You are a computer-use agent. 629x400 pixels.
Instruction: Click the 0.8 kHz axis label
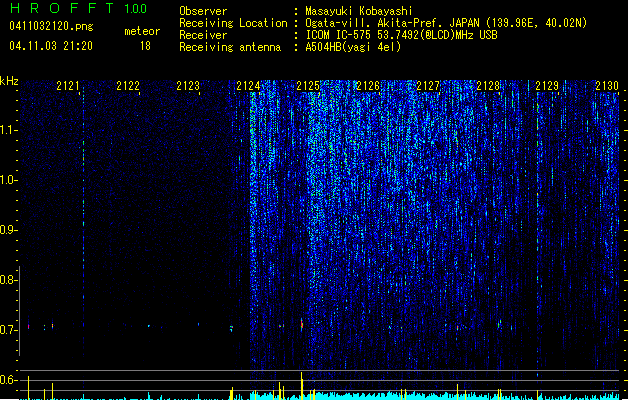click(8, 280)
